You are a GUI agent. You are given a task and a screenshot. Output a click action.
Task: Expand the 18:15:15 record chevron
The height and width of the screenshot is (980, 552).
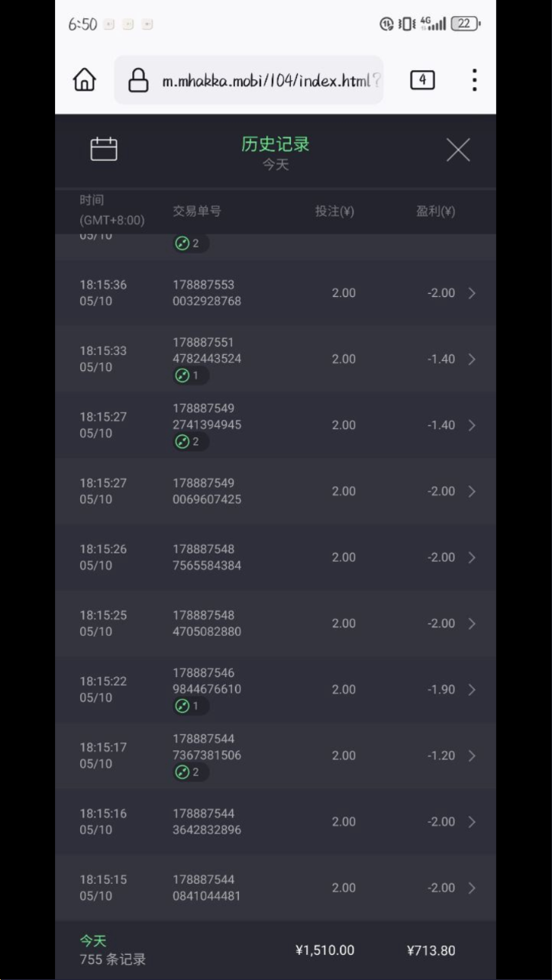[472, 888]
